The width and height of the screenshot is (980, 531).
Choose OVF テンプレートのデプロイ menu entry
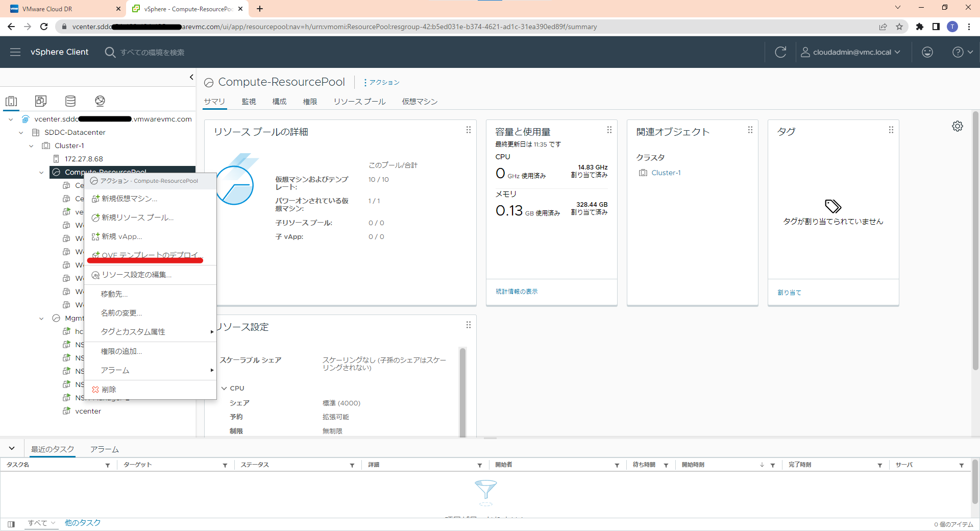pyautogui.click(x=151, y=255)
